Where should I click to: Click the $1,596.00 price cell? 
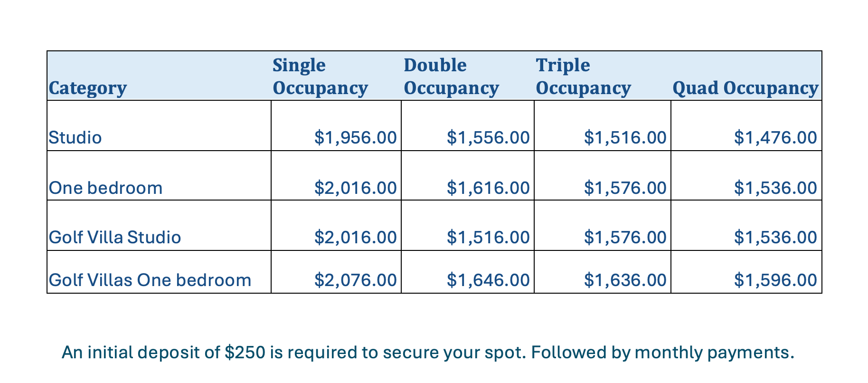pyautogui.click(x=775, y=280)
